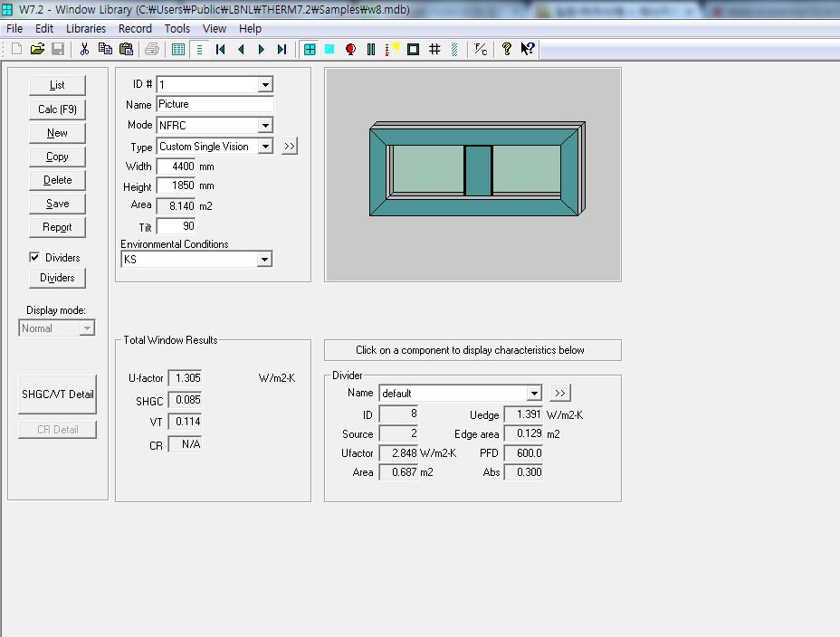The height and width of the screenshot is (637, 840).
Task: Open the Tools menu
Action: (x=177, y=29)
